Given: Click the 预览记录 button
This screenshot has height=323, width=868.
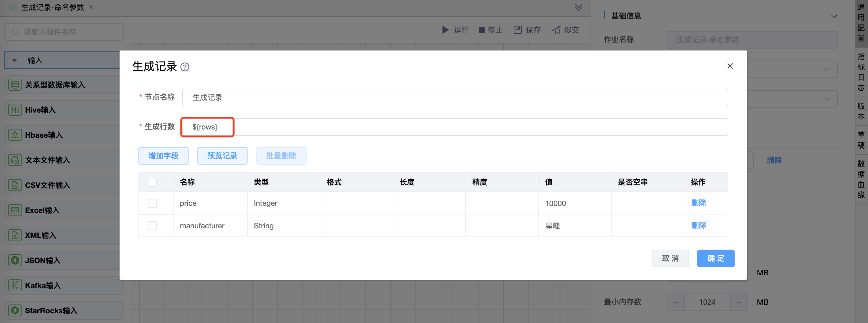Looking at the screenshot, I should pyautogui.click(x=222, y=156).
